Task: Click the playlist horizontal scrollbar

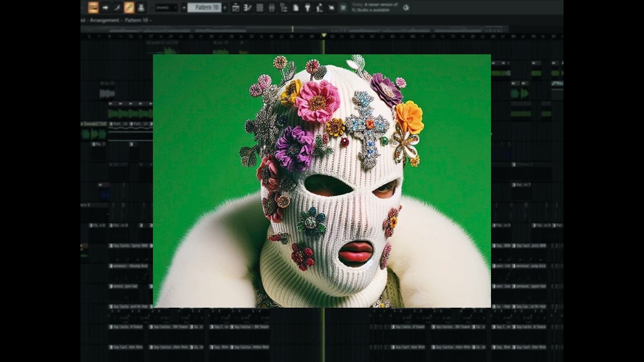Action: click(x=294, y=29)
